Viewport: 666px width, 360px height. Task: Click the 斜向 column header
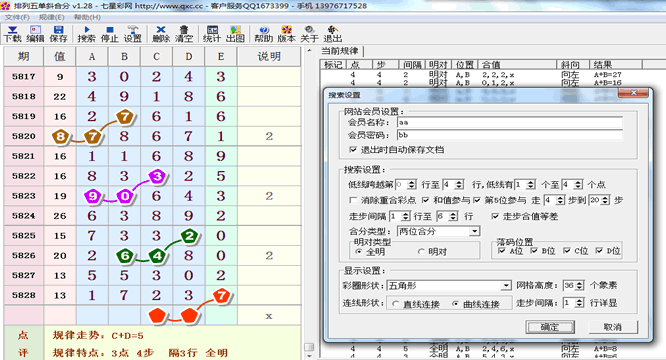[573, 65]
